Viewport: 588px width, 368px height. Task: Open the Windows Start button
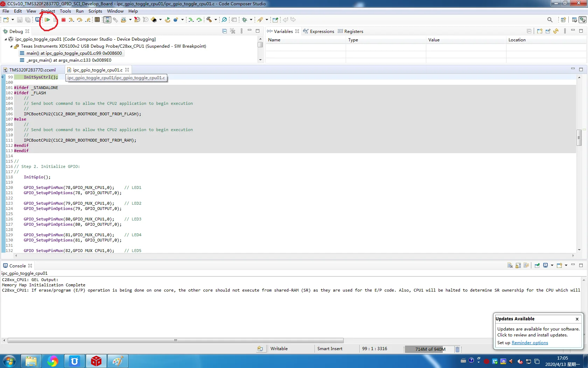pos(9,361)
